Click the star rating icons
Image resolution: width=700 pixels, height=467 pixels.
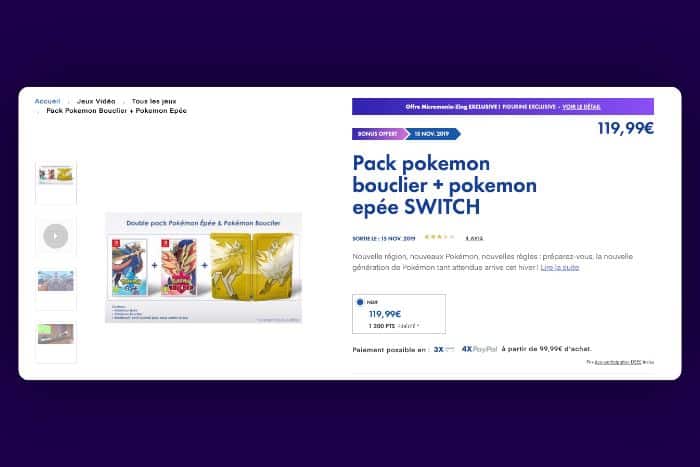pos(439,237)
